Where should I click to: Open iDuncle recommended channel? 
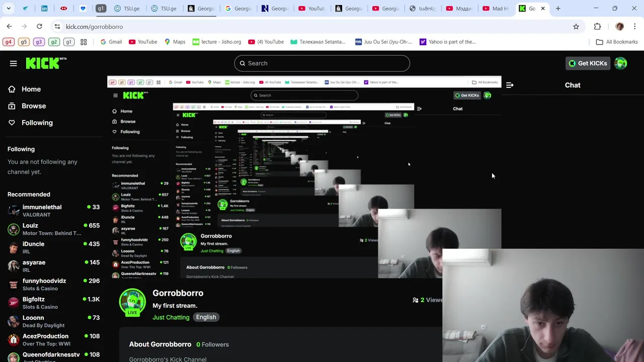[x=53, y=248]
